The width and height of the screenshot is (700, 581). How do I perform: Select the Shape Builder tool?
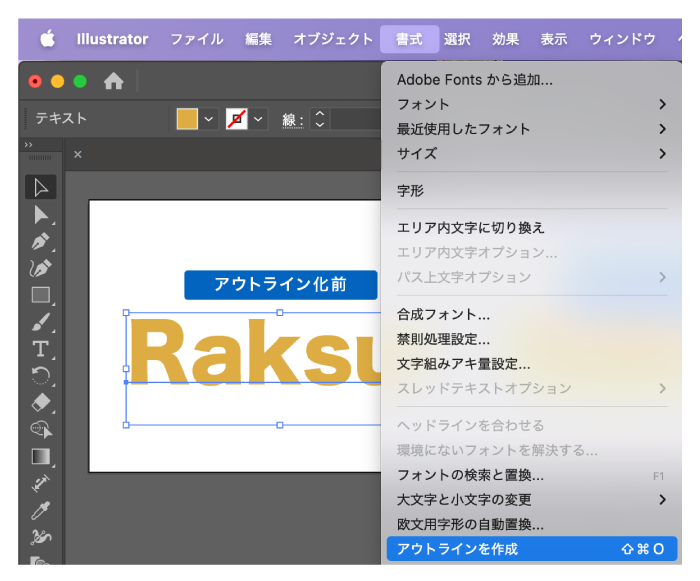pyautogui.click(x=41, y=429)
